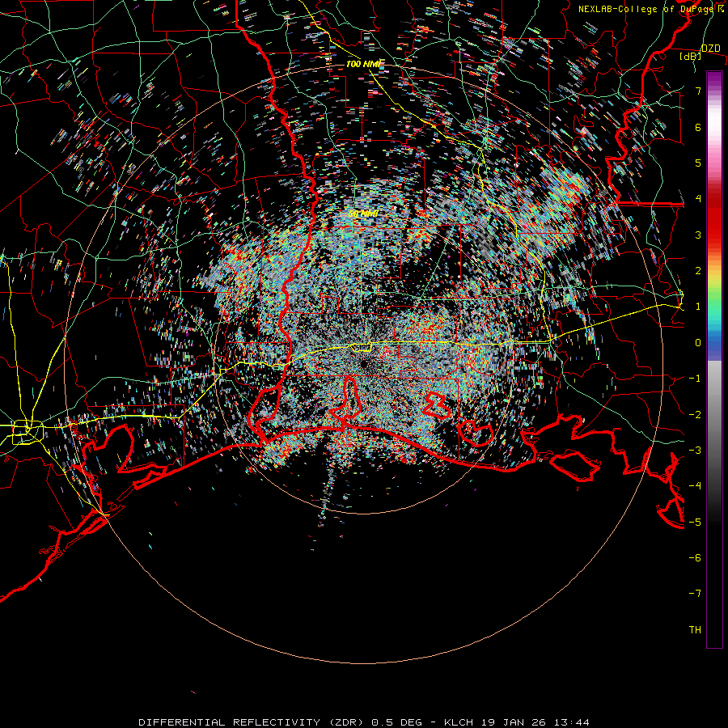Click the scale tick label -6
728x728 pixels.
click(x=695, y=557)
